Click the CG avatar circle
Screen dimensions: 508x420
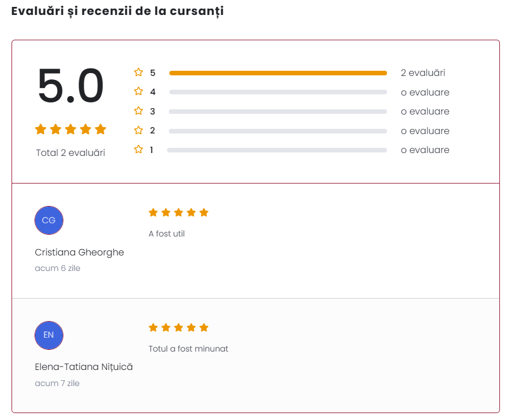49,220
